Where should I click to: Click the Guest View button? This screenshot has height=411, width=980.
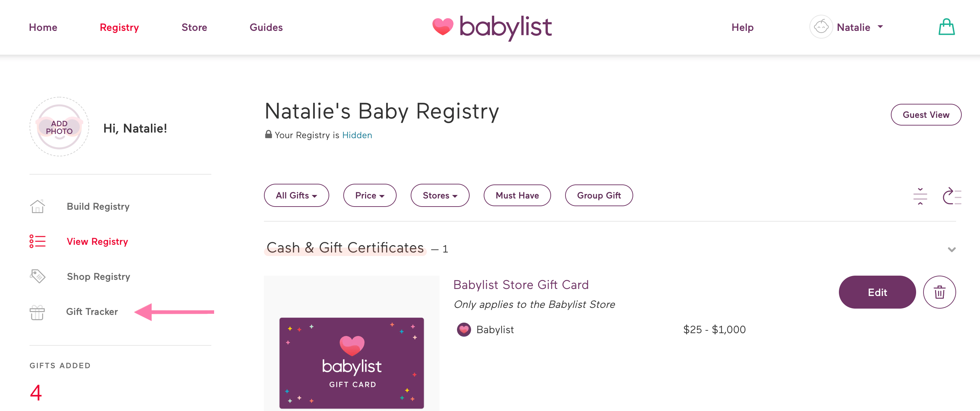point(926,114)
